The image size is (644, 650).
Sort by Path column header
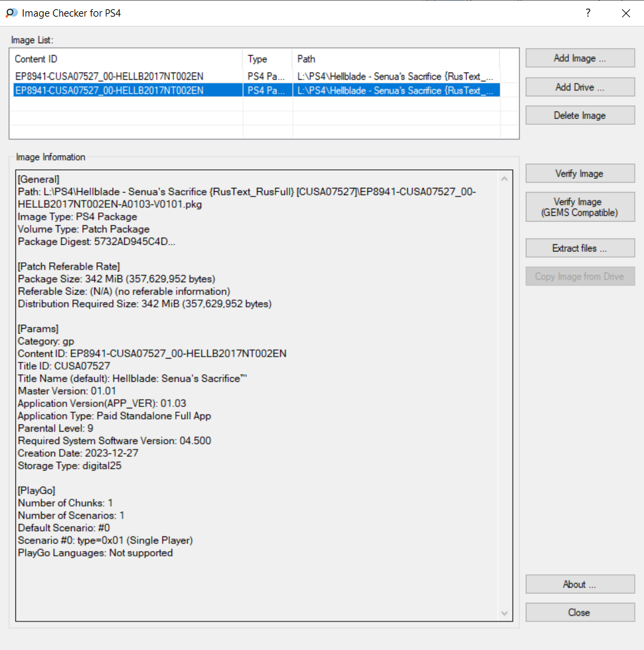(396, 59)
